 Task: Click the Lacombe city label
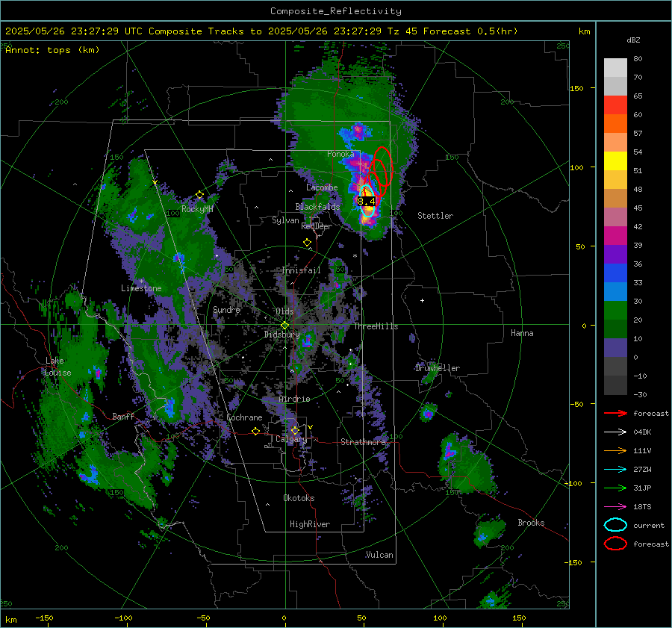click(322, 187)
